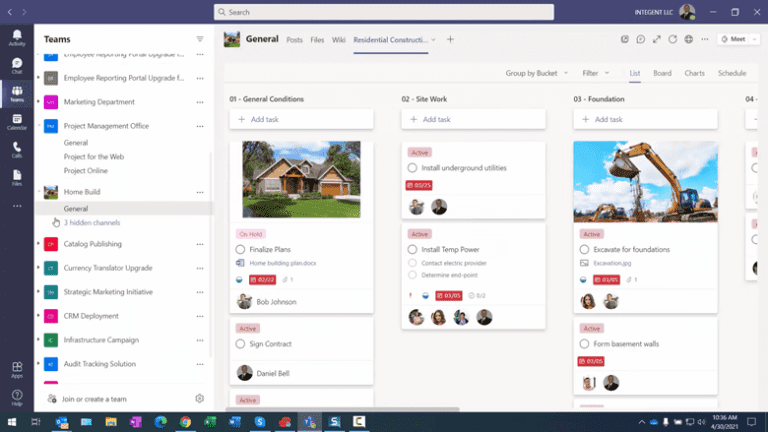The width and height of the screenshot is (768, 432).
Task: Open the Activity feed in Teams rail
Action: point(17,38)
